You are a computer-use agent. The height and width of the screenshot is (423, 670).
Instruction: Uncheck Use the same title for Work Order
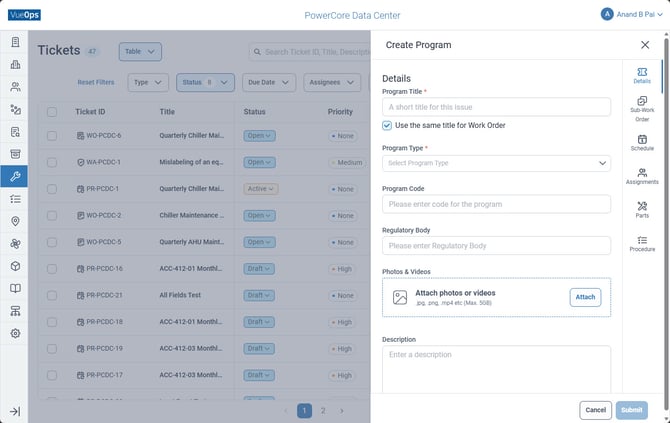pos(387,125)
